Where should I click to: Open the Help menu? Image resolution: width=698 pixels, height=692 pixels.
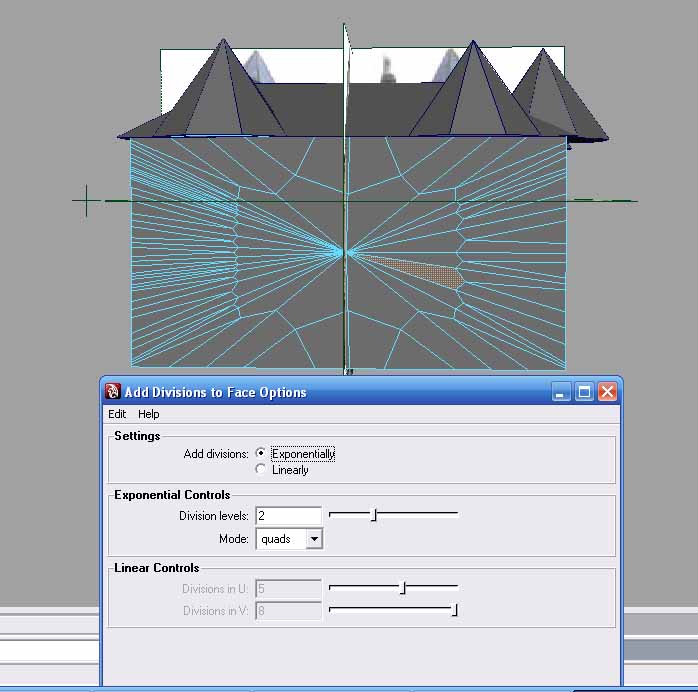coord(149,414)
